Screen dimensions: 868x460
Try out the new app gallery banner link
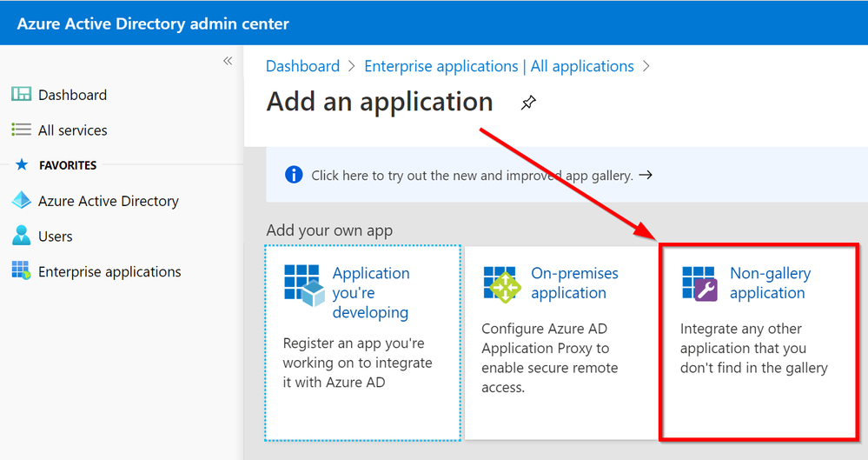pyautogui.click(x=472, y=176)
